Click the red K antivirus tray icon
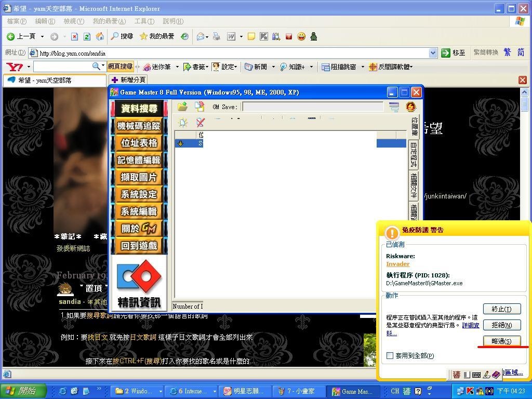 tap(470, 391)
